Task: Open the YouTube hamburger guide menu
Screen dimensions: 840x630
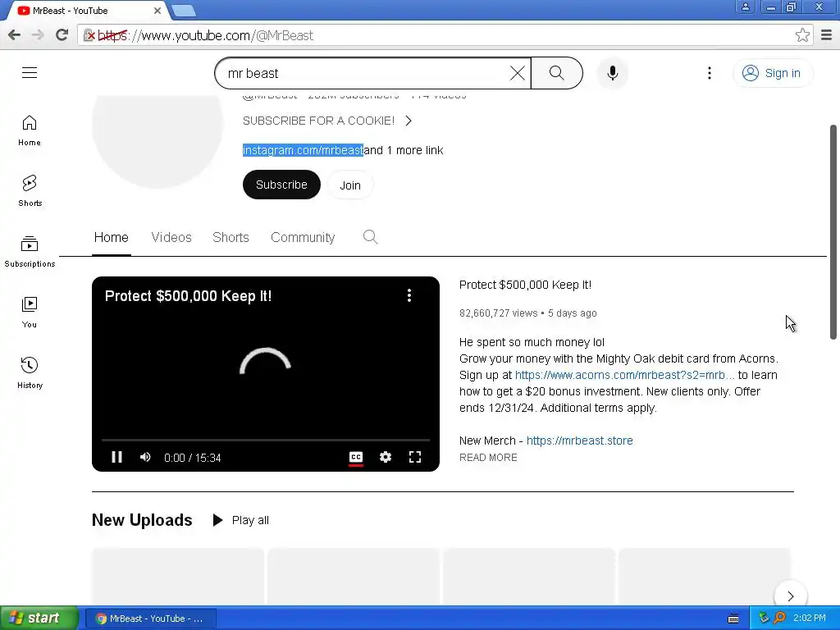Action: click(30, 72)
